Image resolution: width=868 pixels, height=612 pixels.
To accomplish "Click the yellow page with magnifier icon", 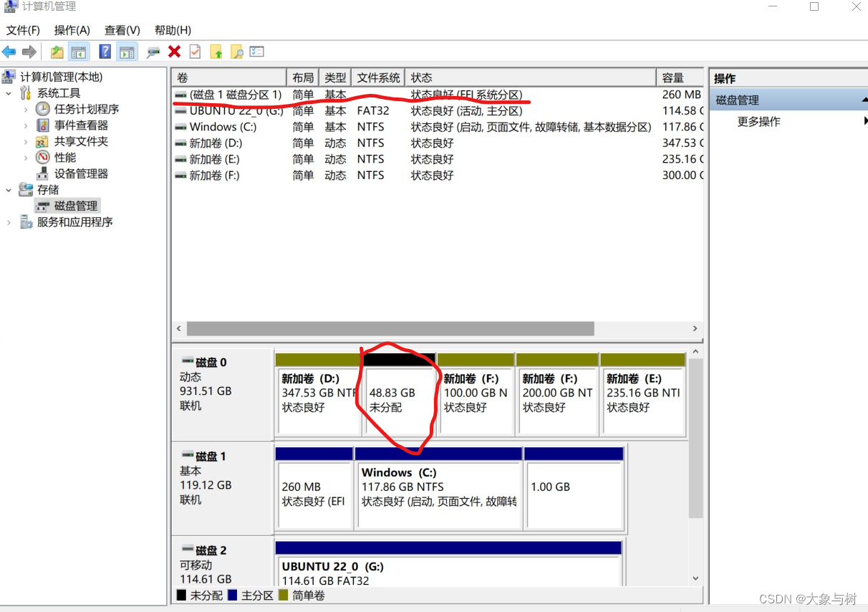I will click(236, 52).
